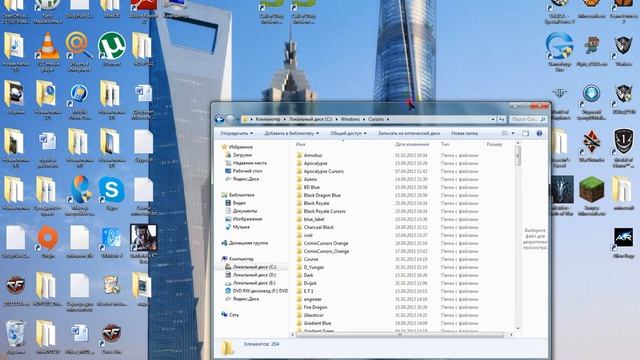Click Записать на оптический диск button
Screen dimensions: 640x360
click(409, 133)
